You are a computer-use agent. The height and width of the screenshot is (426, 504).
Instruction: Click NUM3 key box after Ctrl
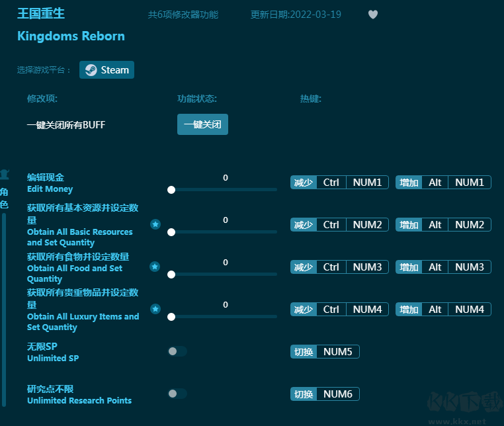coord(367,267)
